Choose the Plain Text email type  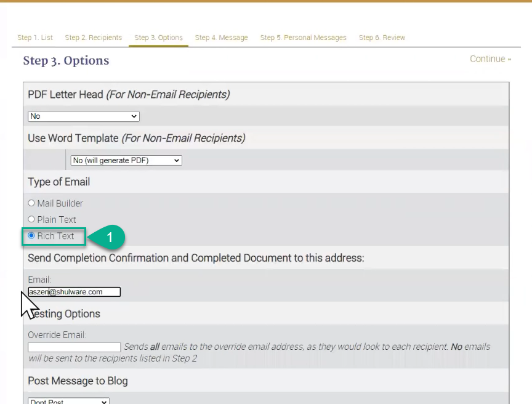coord(31,219)
